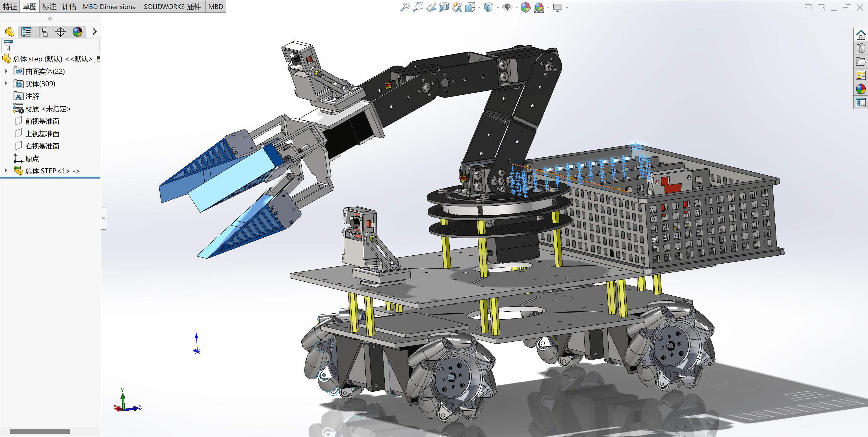Switch to the 草图 tab
Image resolution: width=868 pixels, height=437 pixels.
[x=30, y=7]
